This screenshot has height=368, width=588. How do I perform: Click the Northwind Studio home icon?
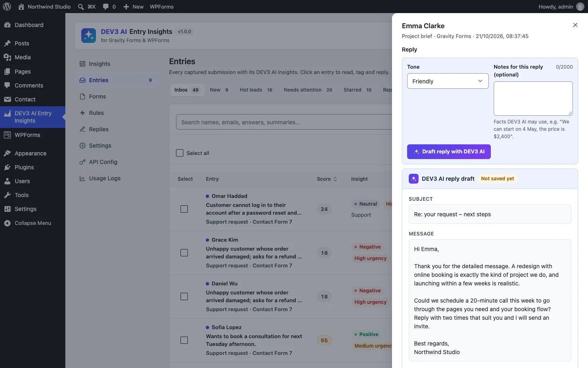point(21,7)
